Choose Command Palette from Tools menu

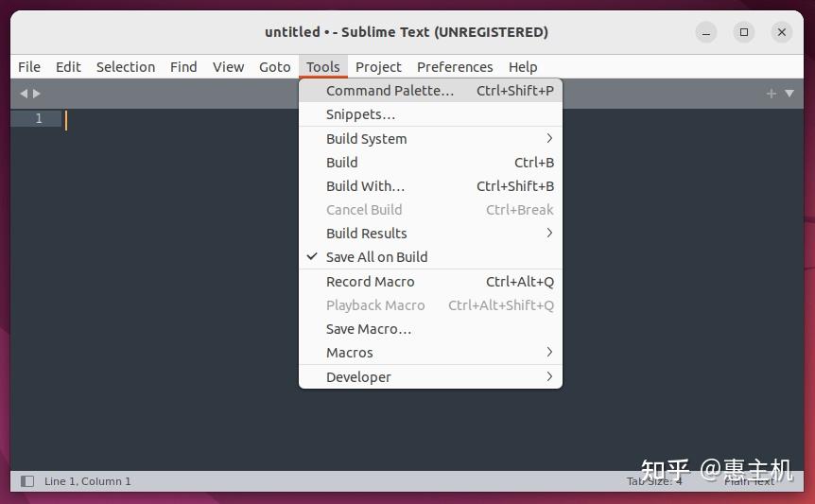click(430, 91)
